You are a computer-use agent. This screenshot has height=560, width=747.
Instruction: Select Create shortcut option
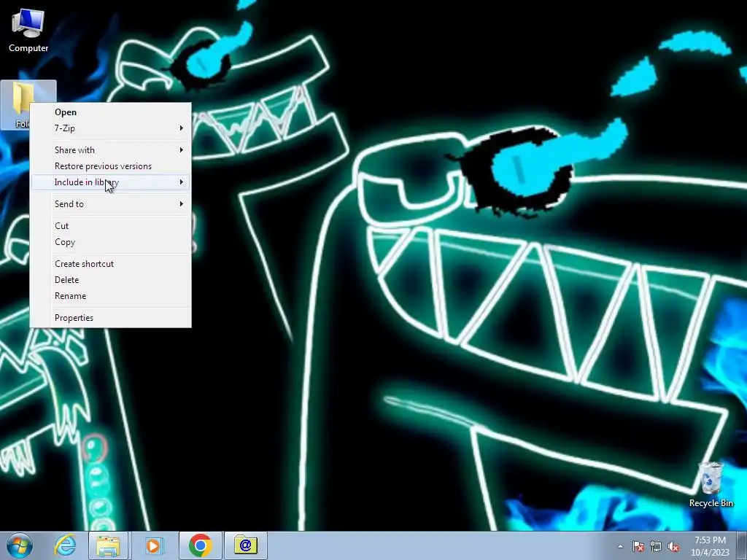(111, 264)
